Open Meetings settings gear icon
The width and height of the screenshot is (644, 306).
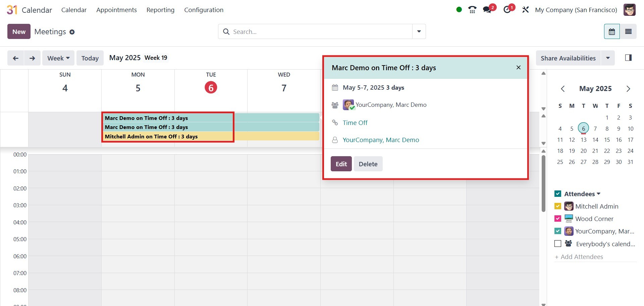[x=72, y=32]
